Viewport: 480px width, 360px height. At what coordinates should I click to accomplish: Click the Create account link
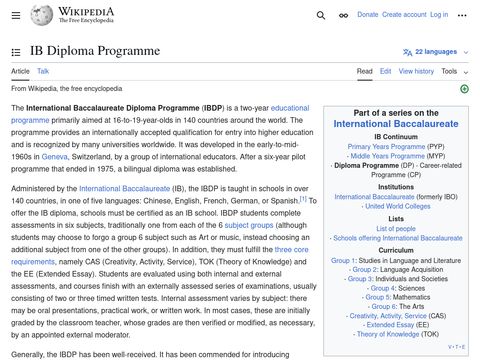(x=404, y=15)
